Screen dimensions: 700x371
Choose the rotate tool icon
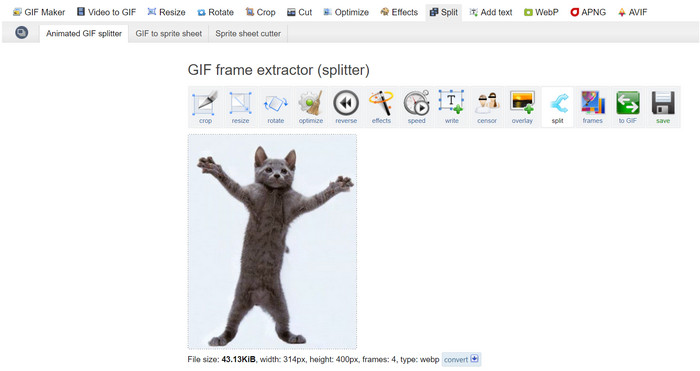pos(275,107)
